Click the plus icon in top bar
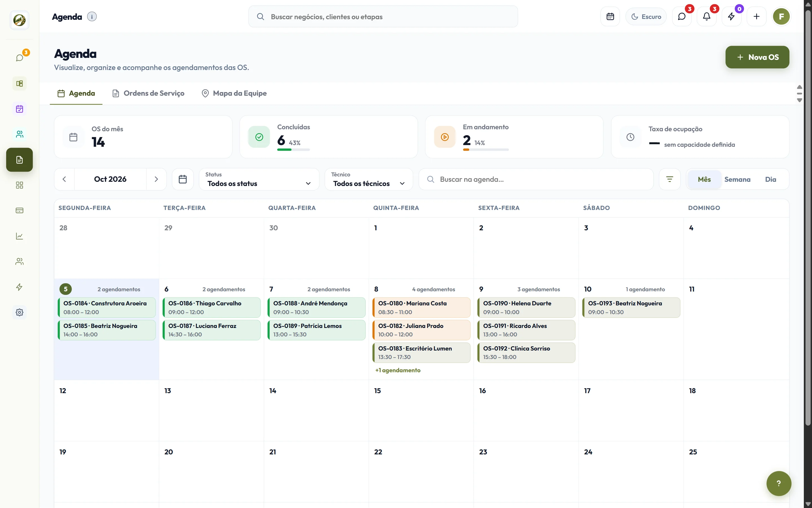 756,16
